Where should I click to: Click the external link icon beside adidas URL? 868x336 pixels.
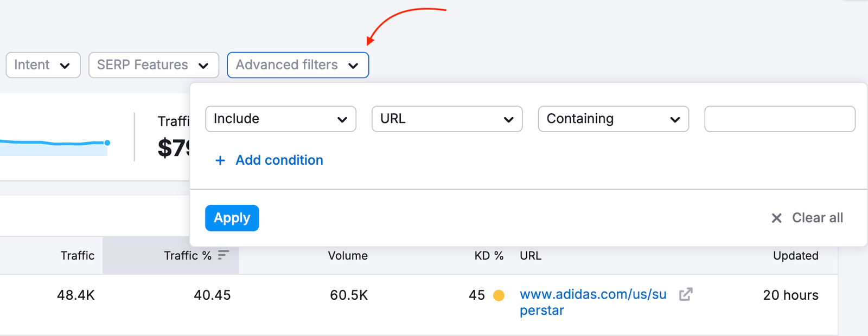(686, 294)
